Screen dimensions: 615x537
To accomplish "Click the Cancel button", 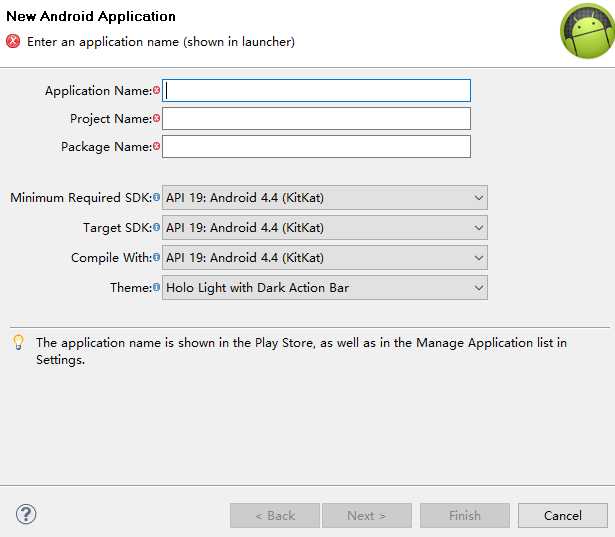I will point(563,515).
